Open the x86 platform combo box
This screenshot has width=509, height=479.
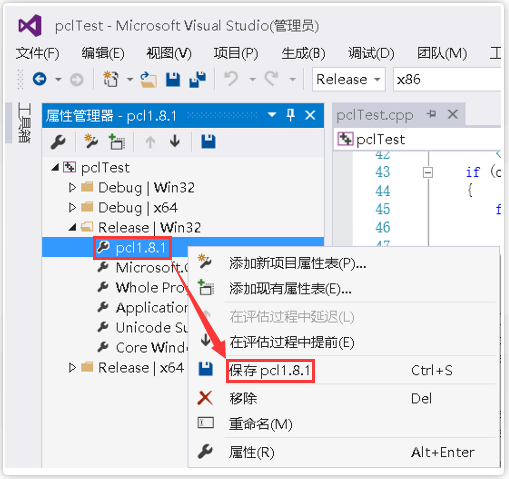(447, 79)
